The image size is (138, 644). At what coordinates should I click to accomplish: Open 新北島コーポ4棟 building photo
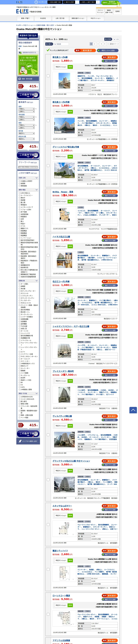click(64, 80)
